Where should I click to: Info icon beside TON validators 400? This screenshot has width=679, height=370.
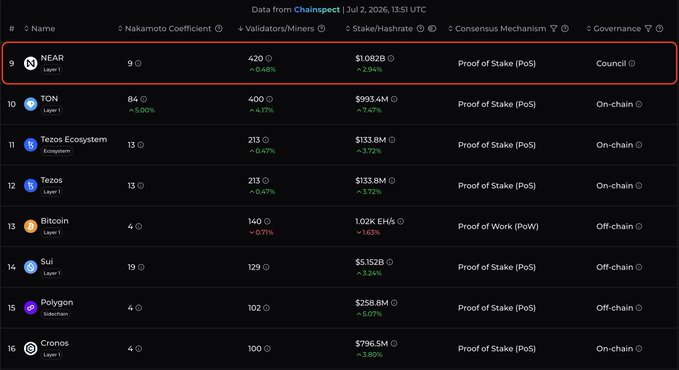point(269,99)
